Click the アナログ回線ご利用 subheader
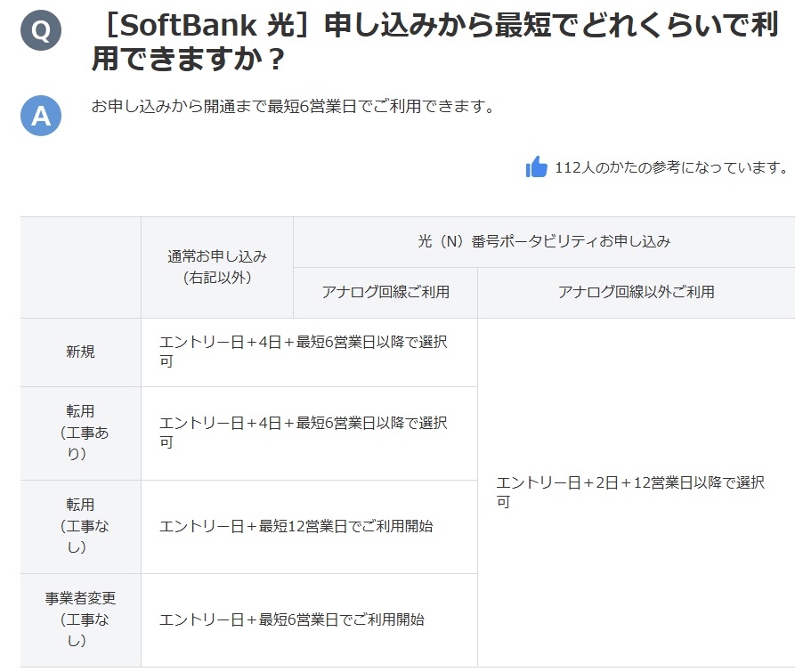The image size is (803, 672). tap(385, 292)
